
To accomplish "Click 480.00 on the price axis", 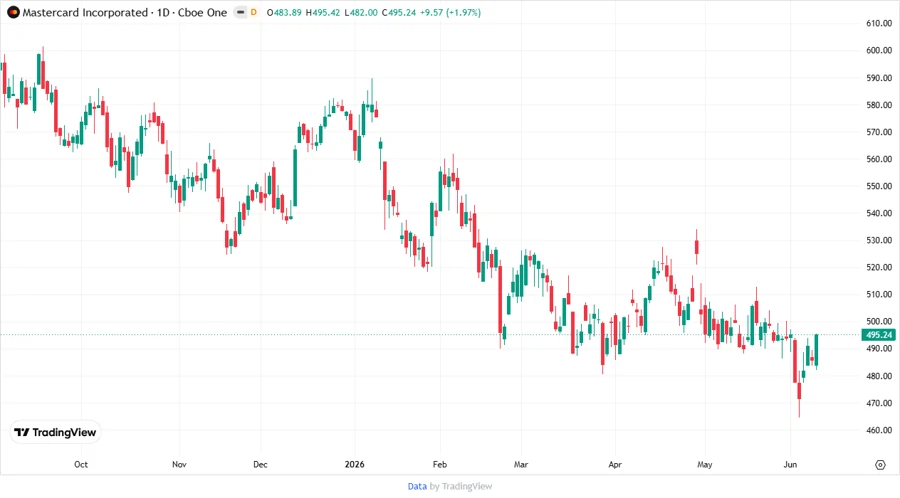I will (x=879, y=376).
